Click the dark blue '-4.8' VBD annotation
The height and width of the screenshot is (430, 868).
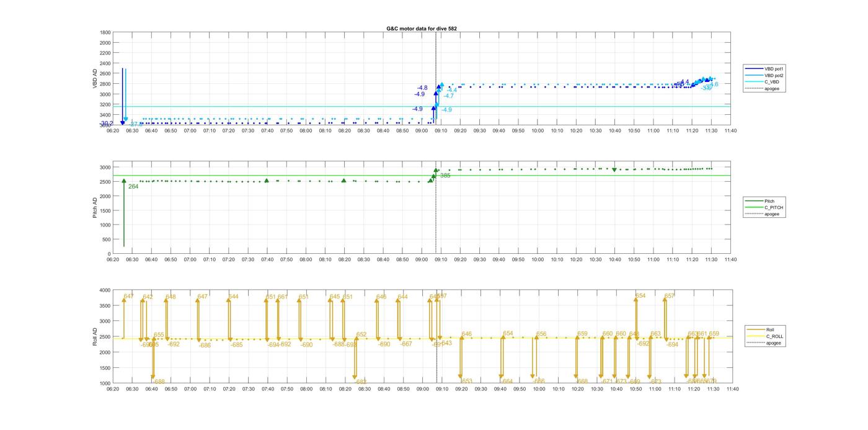[422, 87]
